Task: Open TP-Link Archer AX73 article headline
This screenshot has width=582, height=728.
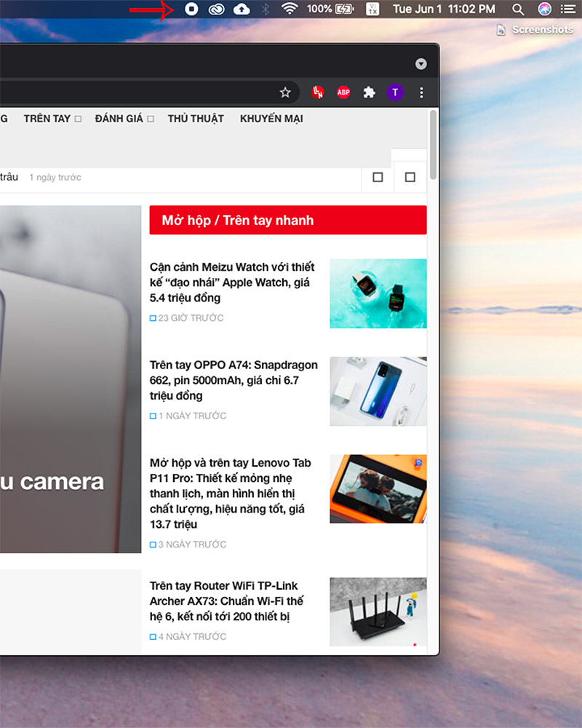Action: pos(226,601)
